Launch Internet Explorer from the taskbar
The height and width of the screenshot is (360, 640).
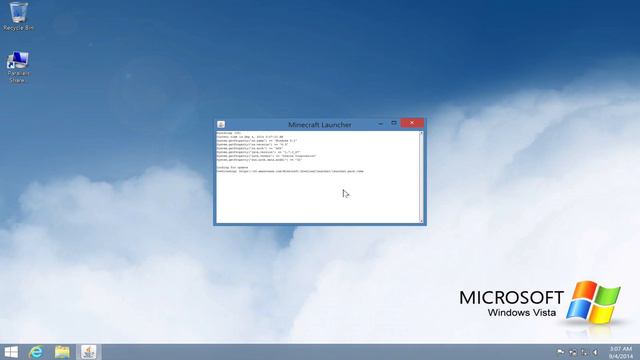point(36,352)
